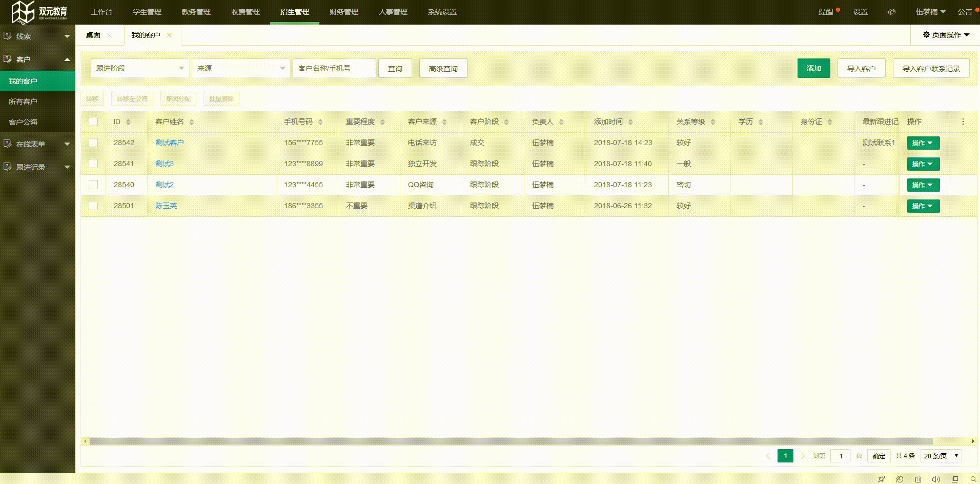Sort table by ID column arrows
This screenshot has width=980, height=484.
pos(128,122)
